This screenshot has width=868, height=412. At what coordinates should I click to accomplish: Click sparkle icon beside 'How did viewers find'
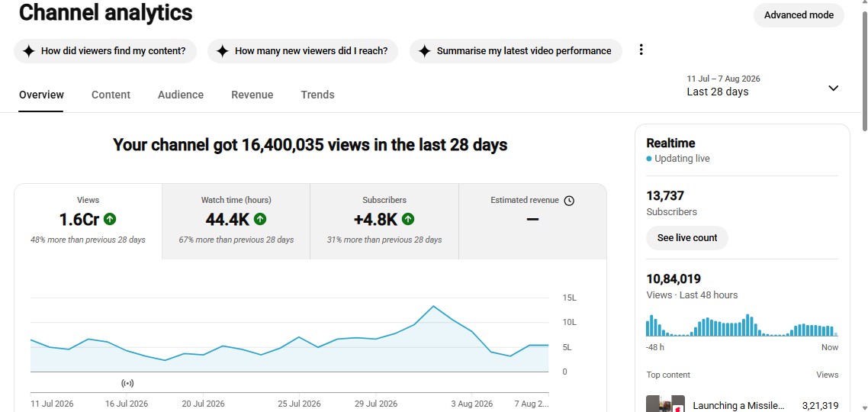(29, 51)
